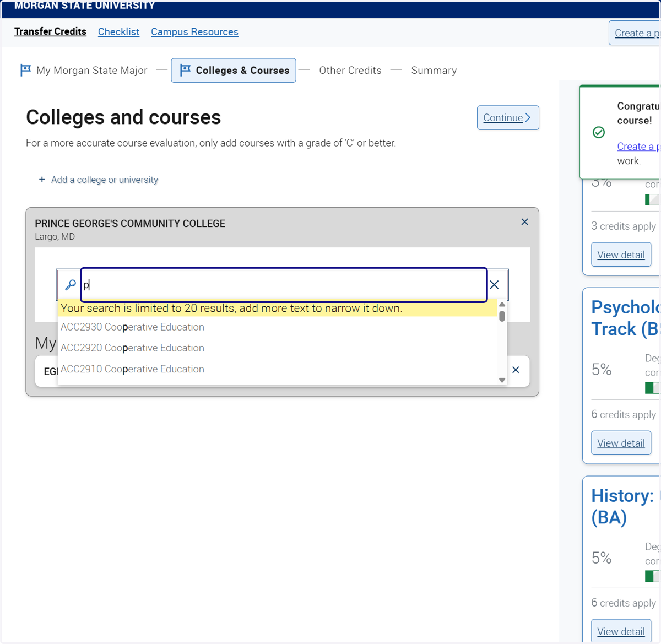Click the Create a link in congratulations popup

638,147
